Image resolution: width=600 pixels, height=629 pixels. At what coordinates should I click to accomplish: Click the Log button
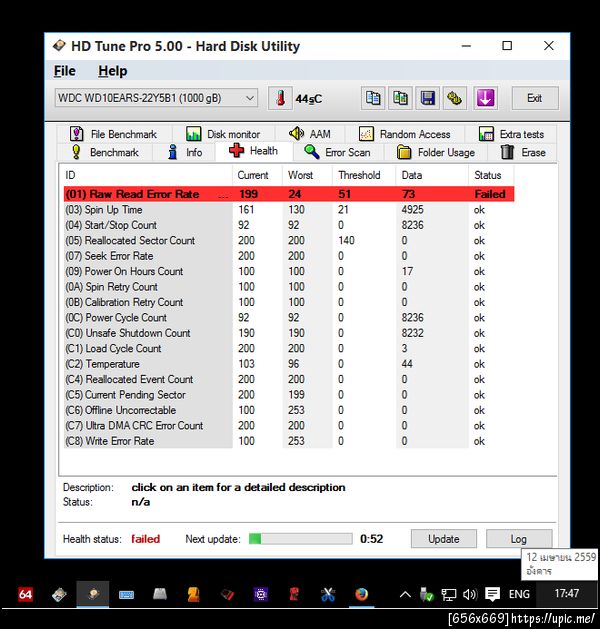click(519, 539)
